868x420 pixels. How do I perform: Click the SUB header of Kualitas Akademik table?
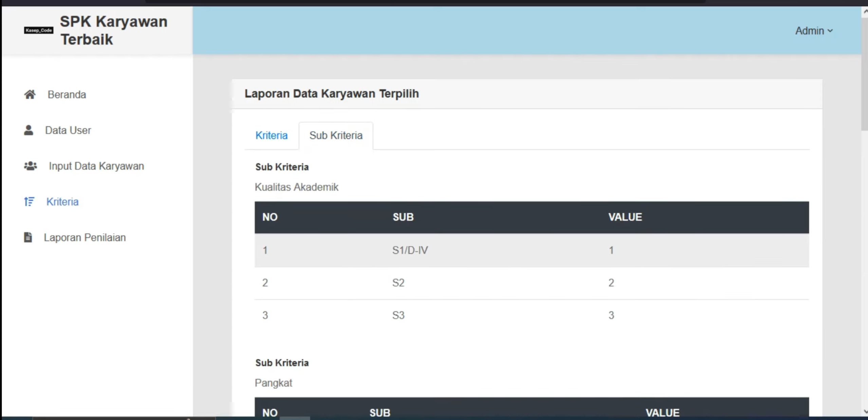pyautogui.click(x=403, y=217)
